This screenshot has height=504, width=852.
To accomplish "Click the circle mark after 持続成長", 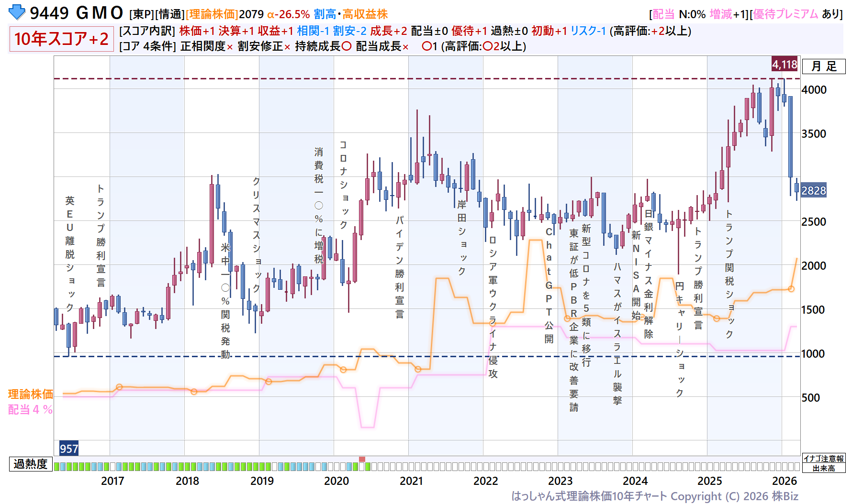I will [x=347, y=46].
